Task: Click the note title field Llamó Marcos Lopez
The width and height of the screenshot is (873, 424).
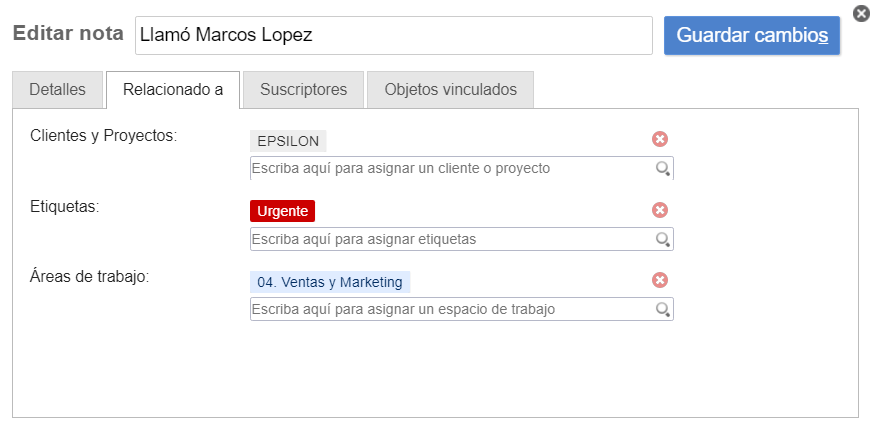Action: click(393, 35)
